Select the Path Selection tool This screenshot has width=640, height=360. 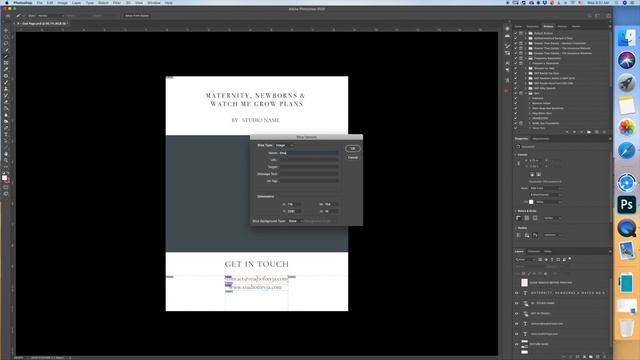pyautogui.click(x=6, y=141)
